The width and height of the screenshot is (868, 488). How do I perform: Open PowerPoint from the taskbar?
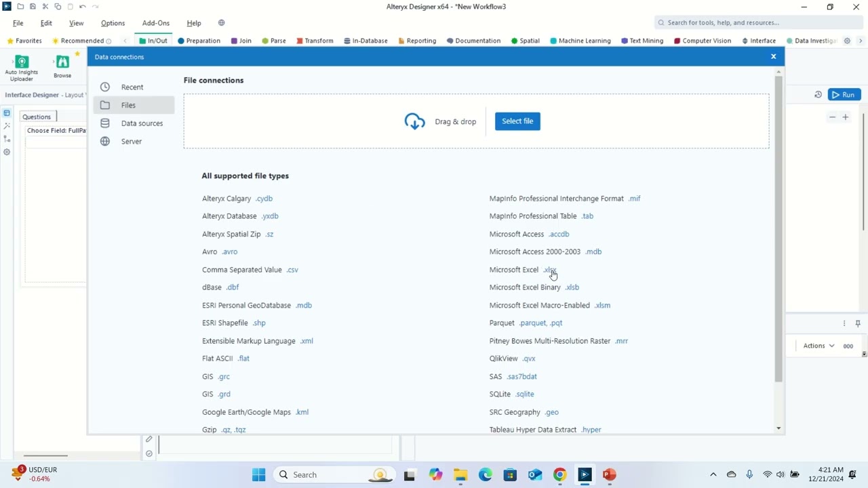(610, 475)
